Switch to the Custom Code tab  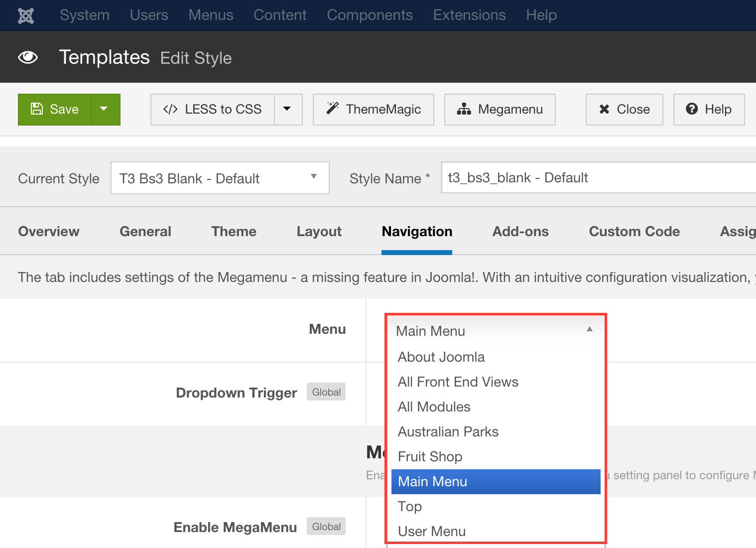click(634, 231)
